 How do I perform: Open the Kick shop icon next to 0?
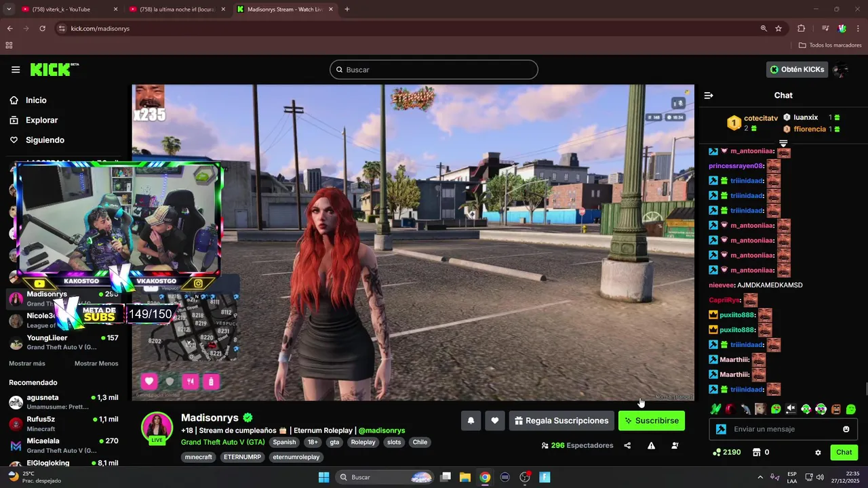coord(757,452)
